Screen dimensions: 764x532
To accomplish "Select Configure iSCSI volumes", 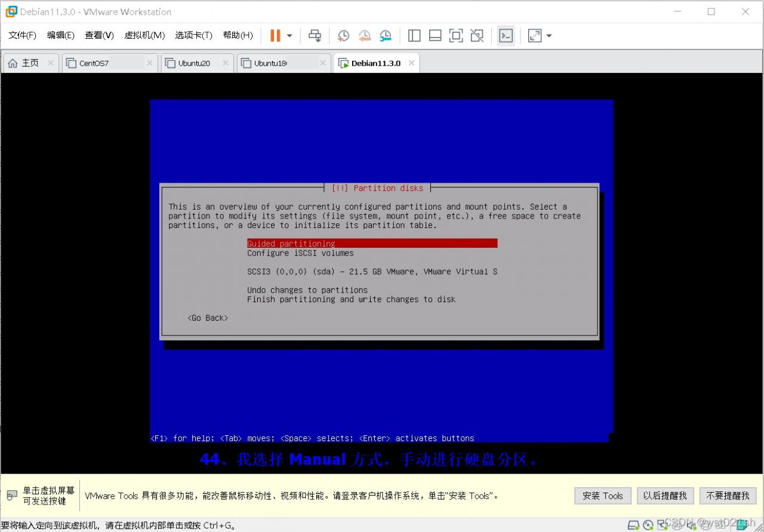I will 300,253.
